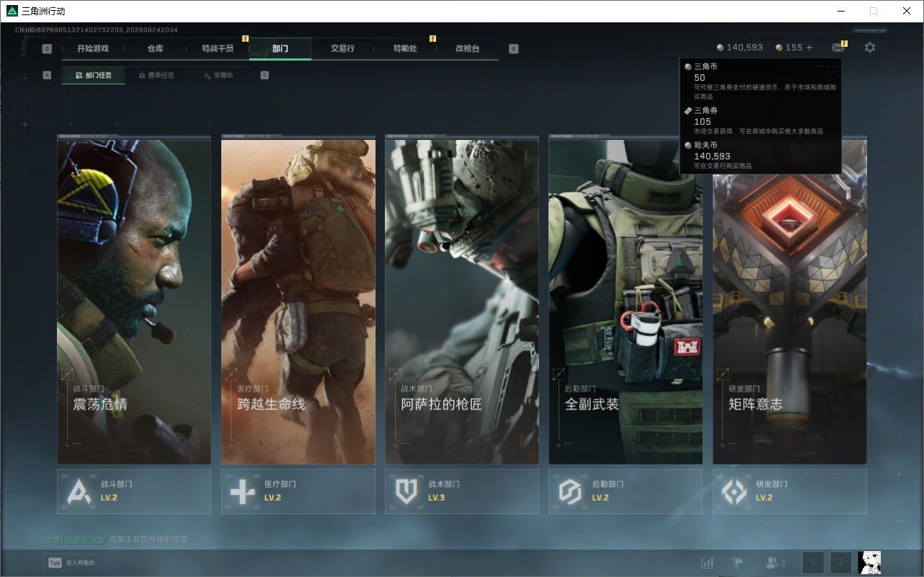Click the D key hint icon
Viewport: 924px width, 577px height.
[x=265, y=75]
